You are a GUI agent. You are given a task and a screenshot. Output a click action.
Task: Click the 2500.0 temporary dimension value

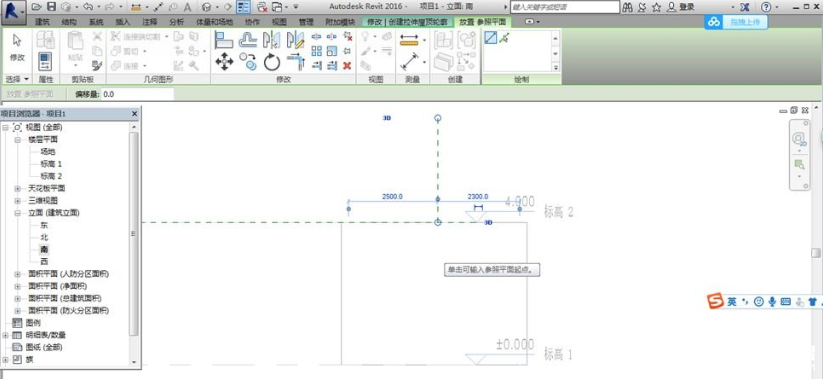[392, 197]
